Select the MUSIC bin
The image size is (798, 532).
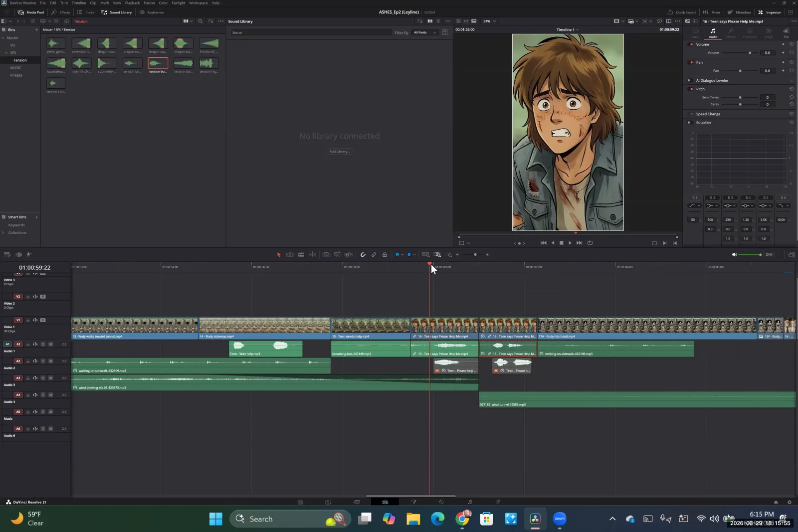click(16, 68)
